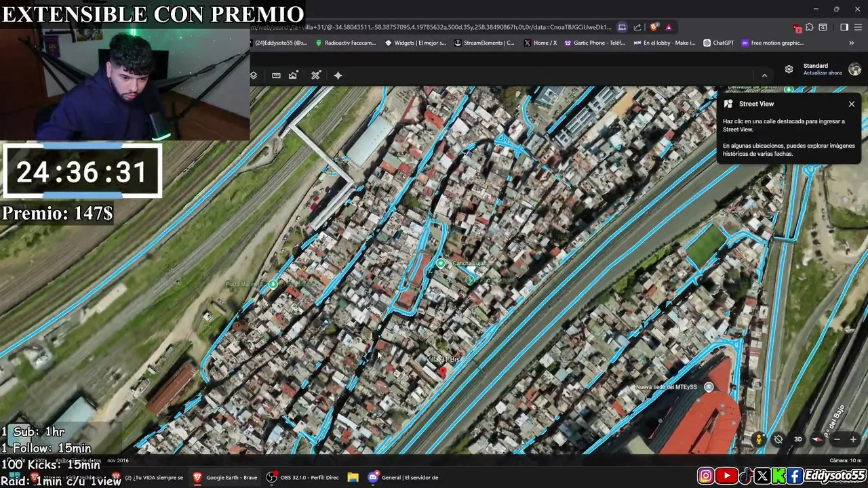Image resolution: width=868 pixels, height=488 pixels.
Task: Click the Street View card camera icon
Action: click(x=728, y=104)
